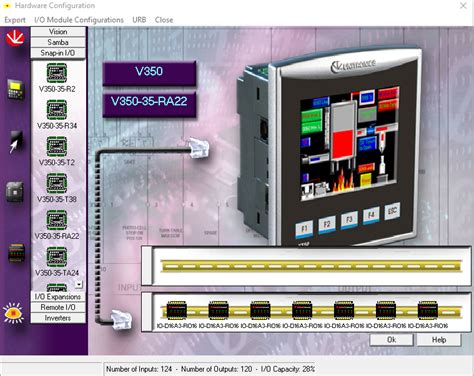Click the Ok button
Screen dimensions: 474x376
tap(392, 340)
